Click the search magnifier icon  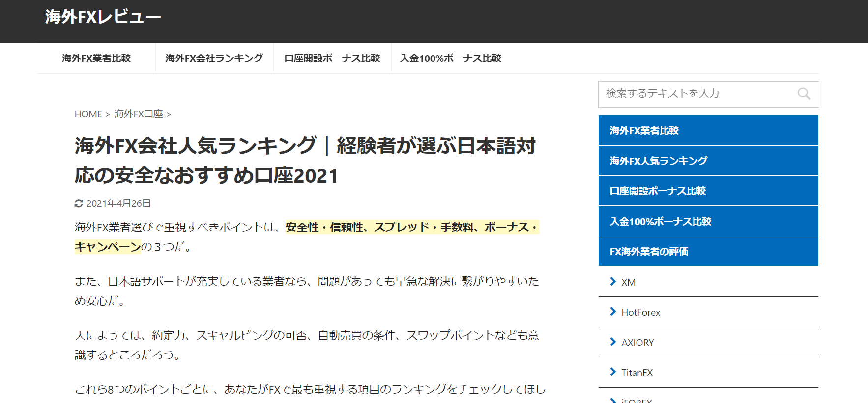[804, 94]
